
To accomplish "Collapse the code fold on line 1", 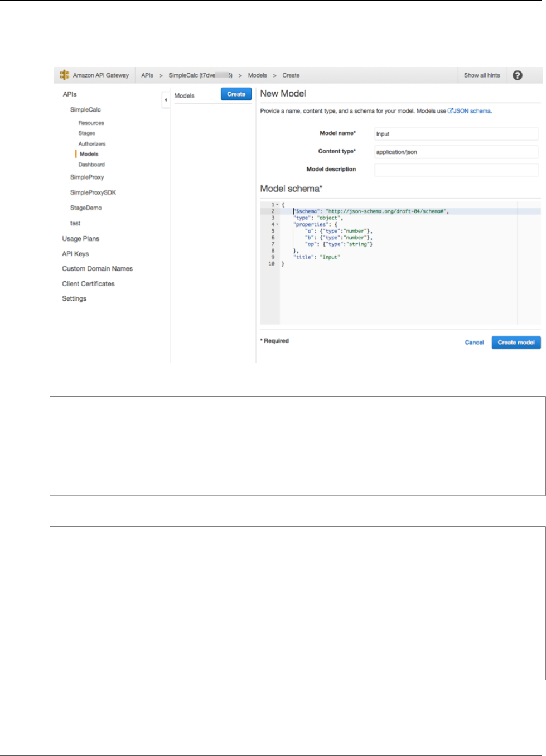I will pos(277,205).
